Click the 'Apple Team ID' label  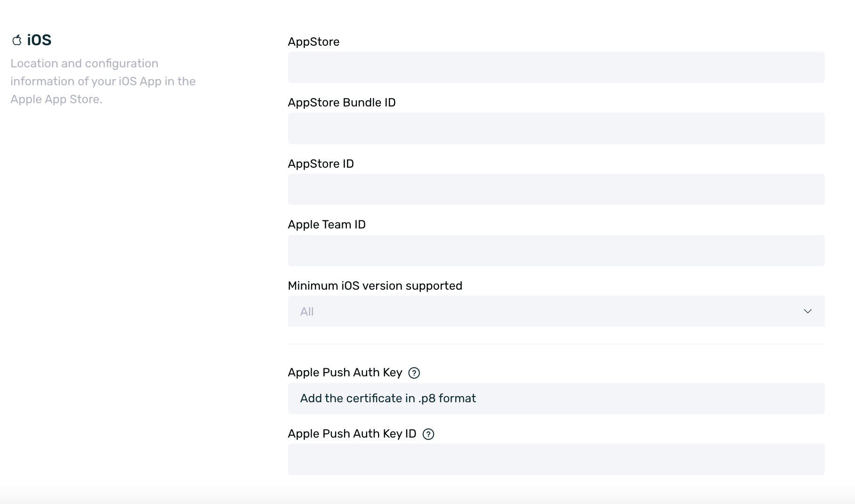coord(327,225)
